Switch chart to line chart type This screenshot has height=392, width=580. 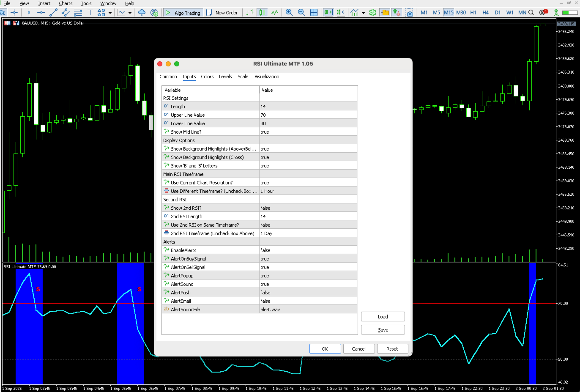pyautogui.click(x=275, y=13)
